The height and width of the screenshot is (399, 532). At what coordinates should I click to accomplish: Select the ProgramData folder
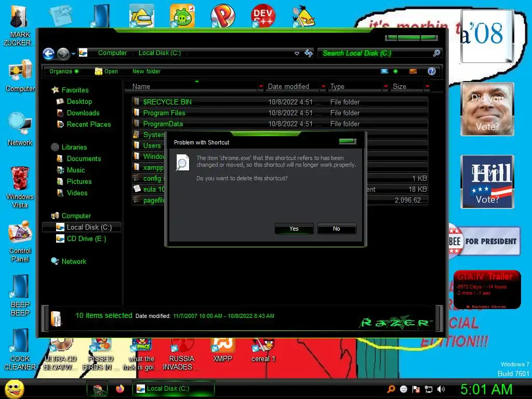click(280, 124)
